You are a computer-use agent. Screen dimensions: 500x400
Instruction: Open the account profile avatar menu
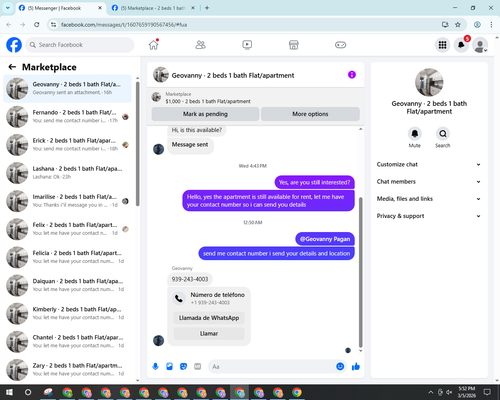(x=480, y=45)
